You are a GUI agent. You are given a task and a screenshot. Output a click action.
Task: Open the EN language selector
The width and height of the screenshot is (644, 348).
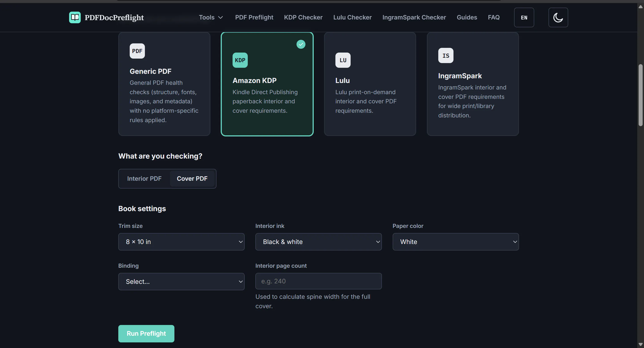pyautogui.click(x=524, y=17)
